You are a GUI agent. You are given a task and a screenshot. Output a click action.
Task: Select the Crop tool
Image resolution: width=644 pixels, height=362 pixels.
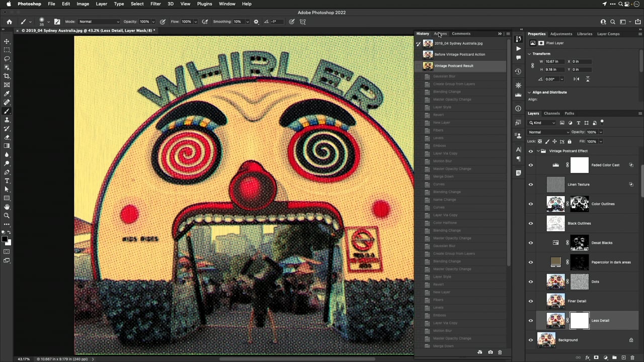coord(7,76)
